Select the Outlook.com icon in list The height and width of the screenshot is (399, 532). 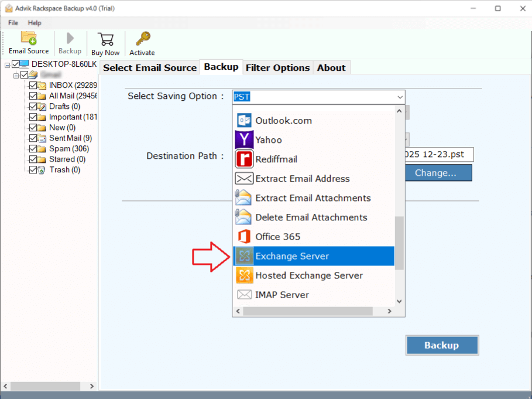[244, 121]
